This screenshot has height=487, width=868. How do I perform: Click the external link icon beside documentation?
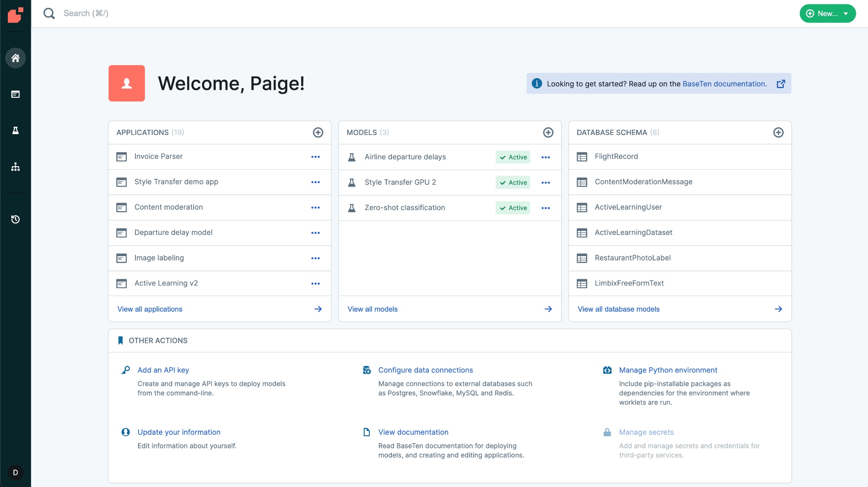click(781, 84)
